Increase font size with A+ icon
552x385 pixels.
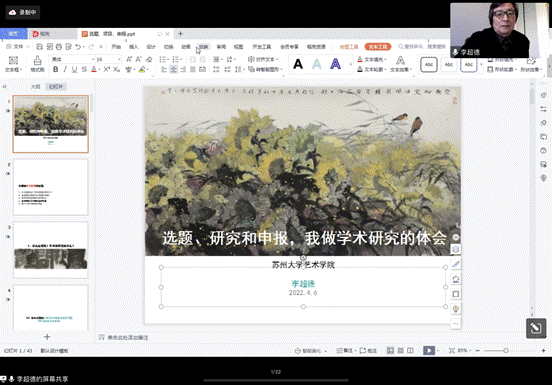[129, 59]
